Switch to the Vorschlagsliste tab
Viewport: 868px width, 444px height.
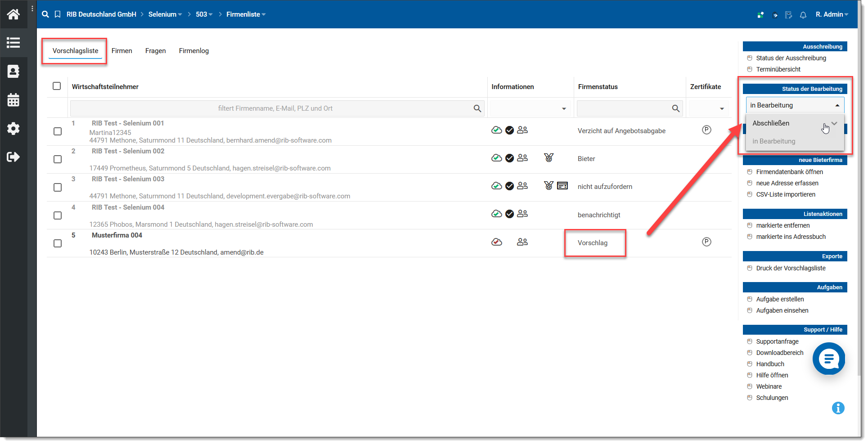tap(76, 51)
